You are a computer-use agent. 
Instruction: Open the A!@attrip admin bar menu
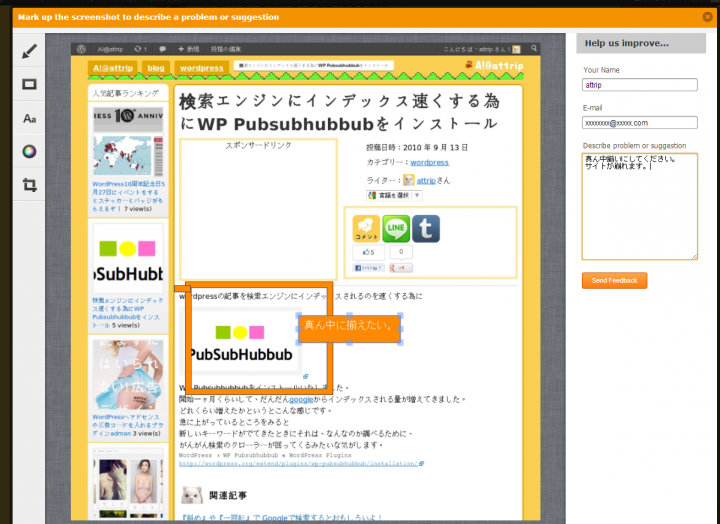[110, 49]
